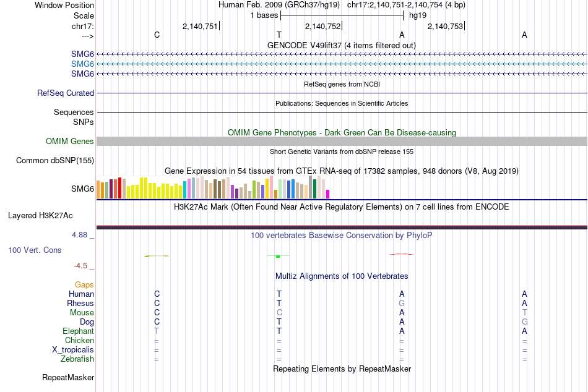The height and width of the screenshot is (392, 588).
Task: Click the SNPs label under Sequences
Action: tap(84, 122)
